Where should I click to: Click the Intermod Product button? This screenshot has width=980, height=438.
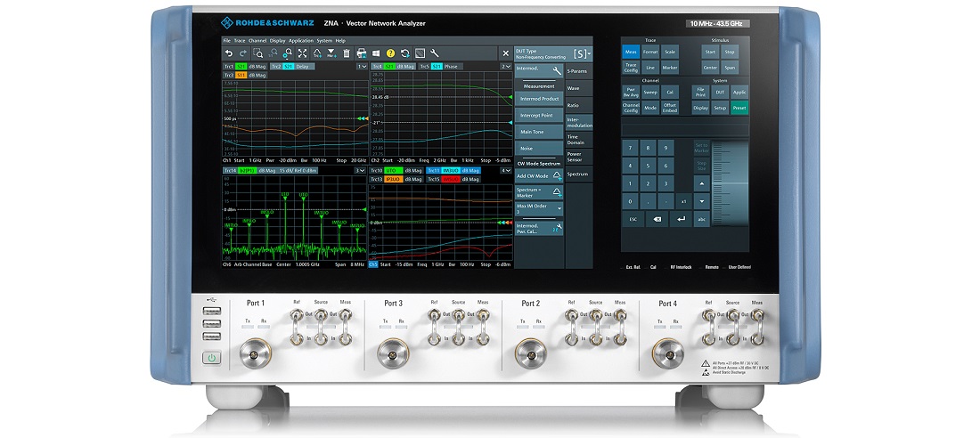539,99
